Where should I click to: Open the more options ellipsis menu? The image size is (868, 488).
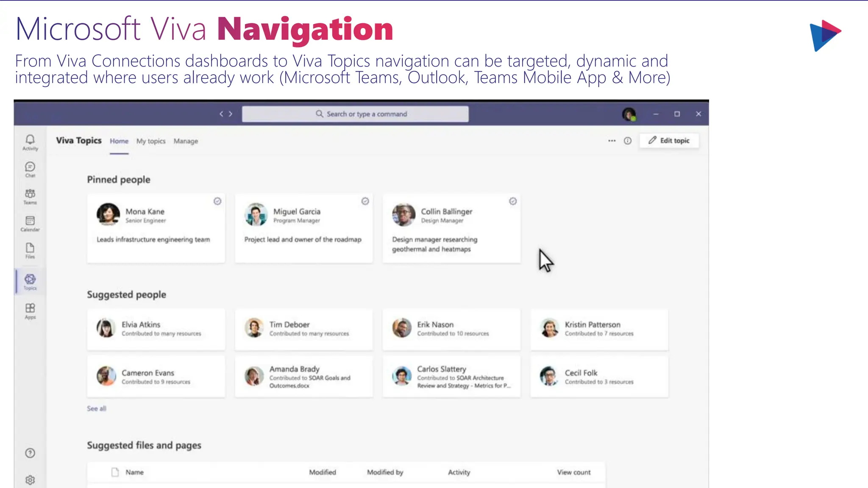(x=612, y=141)
